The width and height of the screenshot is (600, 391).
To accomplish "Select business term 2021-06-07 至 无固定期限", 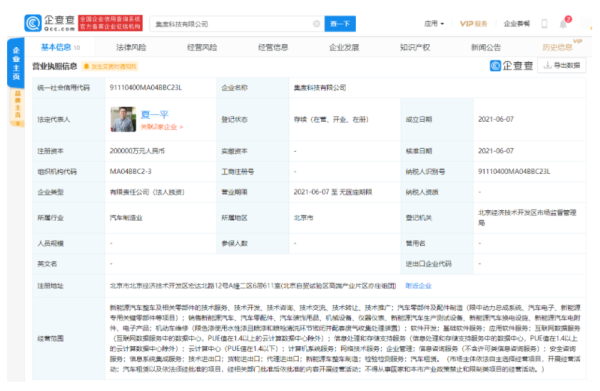I will [333, 192].
